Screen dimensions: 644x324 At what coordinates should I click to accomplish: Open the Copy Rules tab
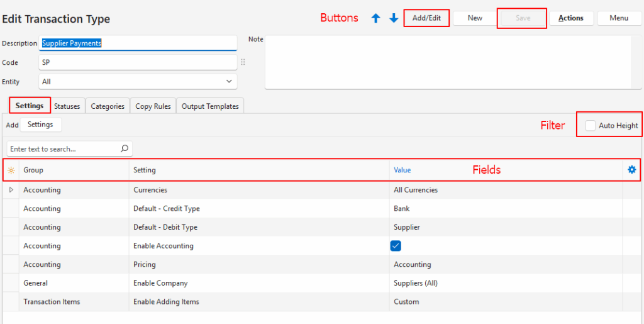point(153,106)
